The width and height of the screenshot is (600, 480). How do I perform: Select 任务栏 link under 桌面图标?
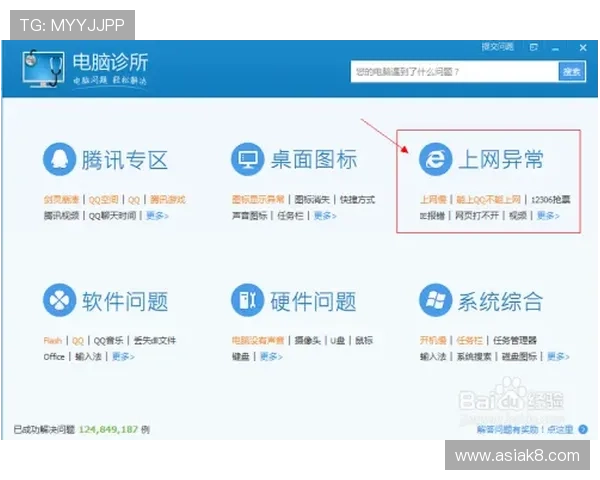point(290,216)
